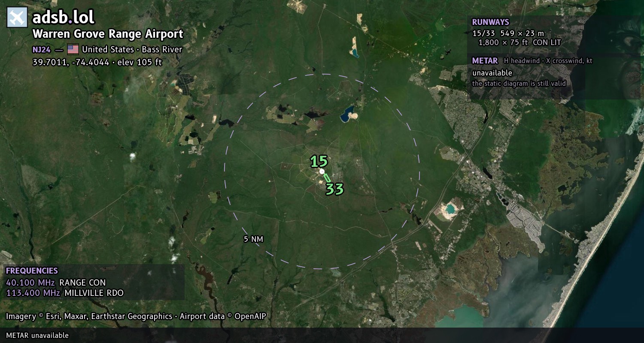
Task: Click the 1,800 × 75 ft CON LIT line
Action: [519, 42]
